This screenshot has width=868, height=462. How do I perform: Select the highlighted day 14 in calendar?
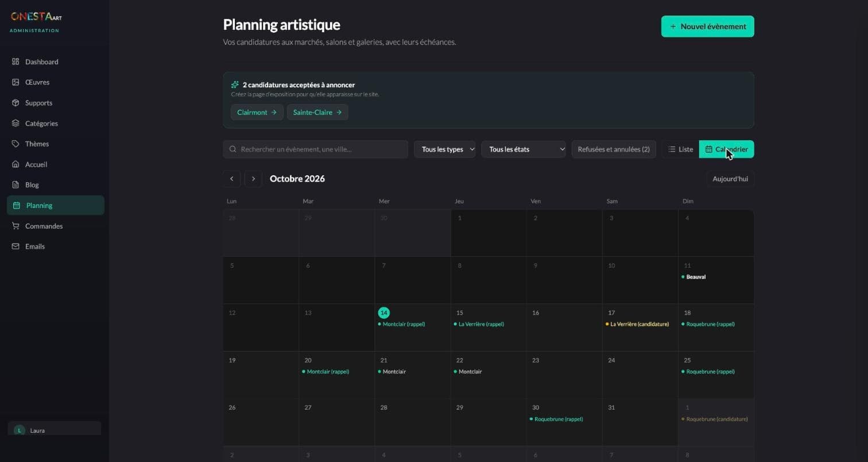(384, 313)
